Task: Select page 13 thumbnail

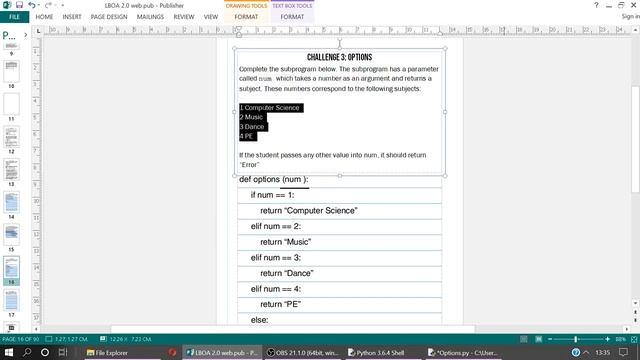Action: click(x=11, y=169)
